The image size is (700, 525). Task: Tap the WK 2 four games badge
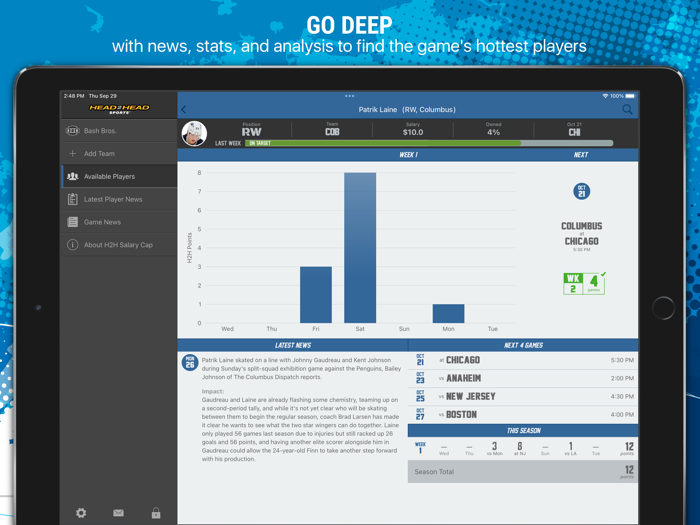[x=584, y=283]
